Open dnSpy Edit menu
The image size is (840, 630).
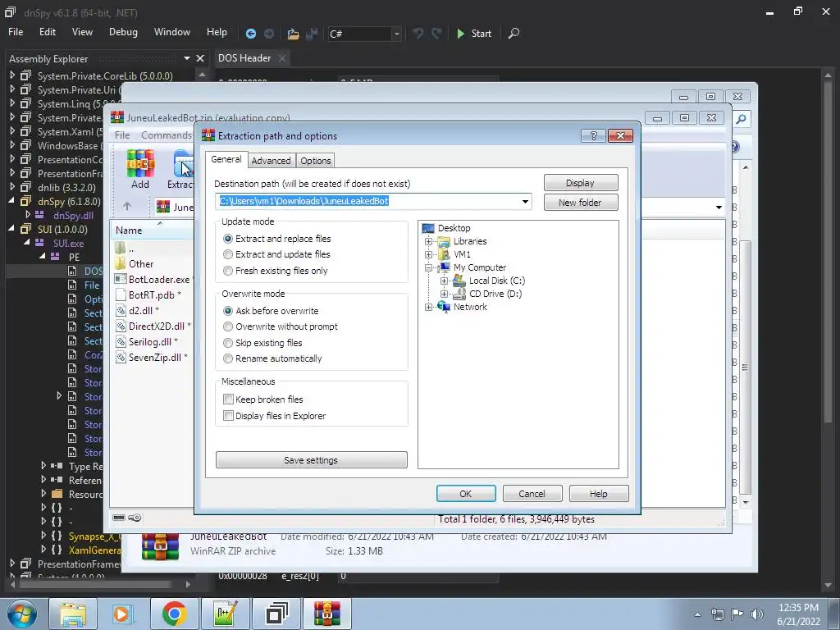click(x=47, y=32)
